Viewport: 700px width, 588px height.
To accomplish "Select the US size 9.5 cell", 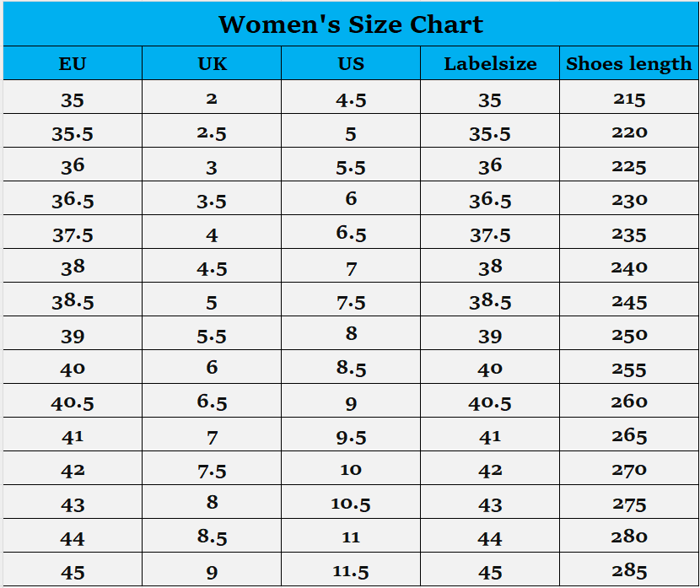I will click(351, 436).
